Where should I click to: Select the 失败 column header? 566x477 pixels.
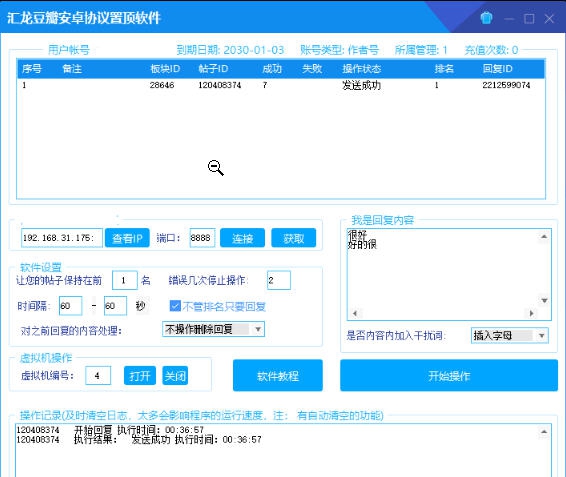(x=312, y=69)
